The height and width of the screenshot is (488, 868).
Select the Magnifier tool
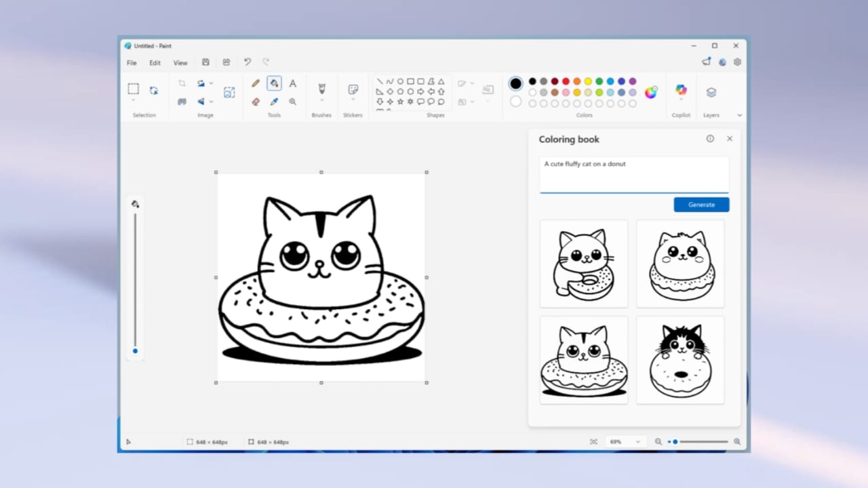tap(292, 102)
